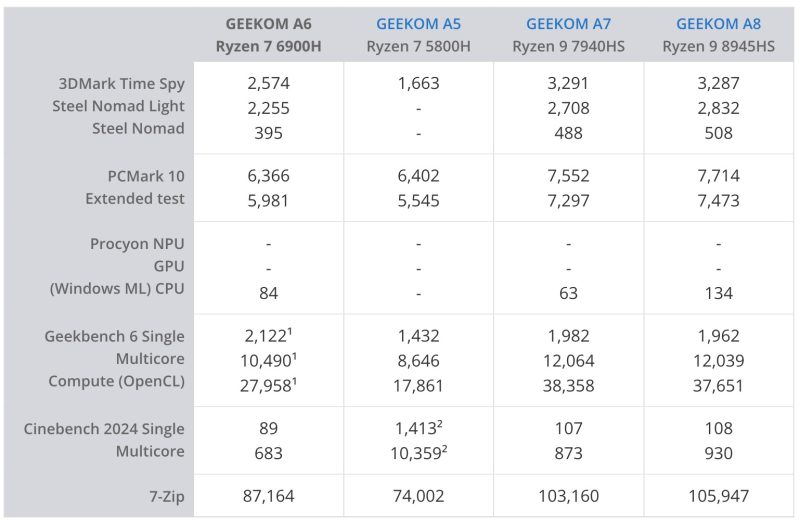Select the Cinebench 2024 Single row label
Viewport: 800px width, 521px height.
coord(105,429)
